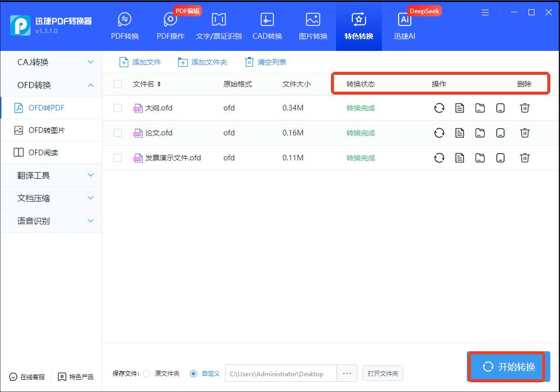Click the device icon for 论文.ofd
The image size is (560, 392).
[500, 133]
